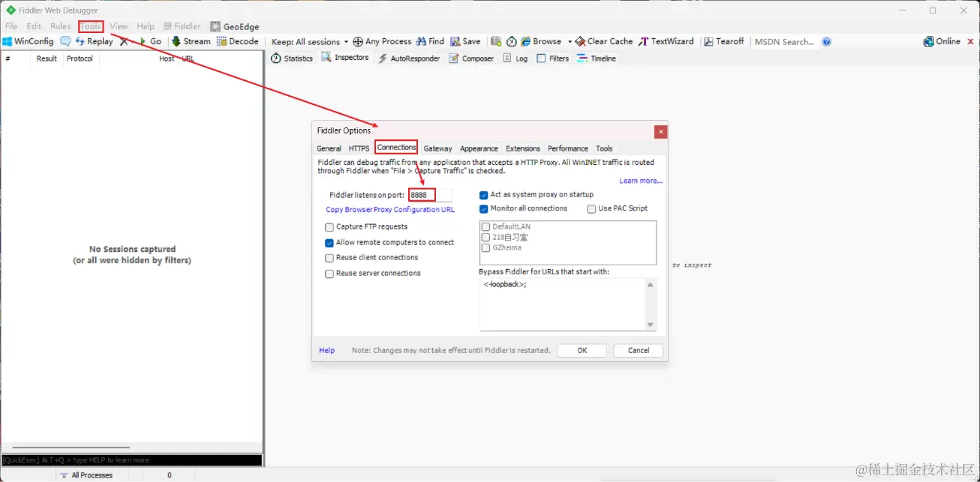The height and width of the screenshot is (482, 980).
Task: Open the Gateway options tab
Action: pos(438,148)
